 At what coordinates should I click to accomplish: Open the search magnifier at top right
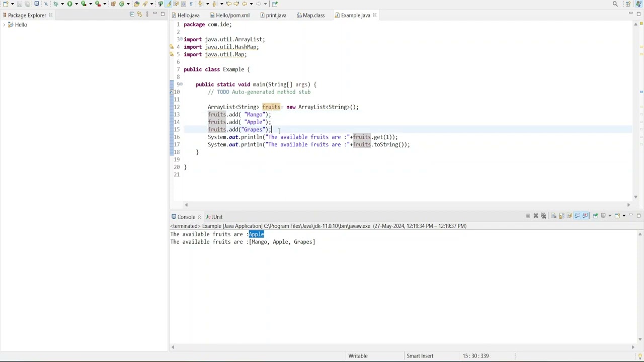coord(615,4)
